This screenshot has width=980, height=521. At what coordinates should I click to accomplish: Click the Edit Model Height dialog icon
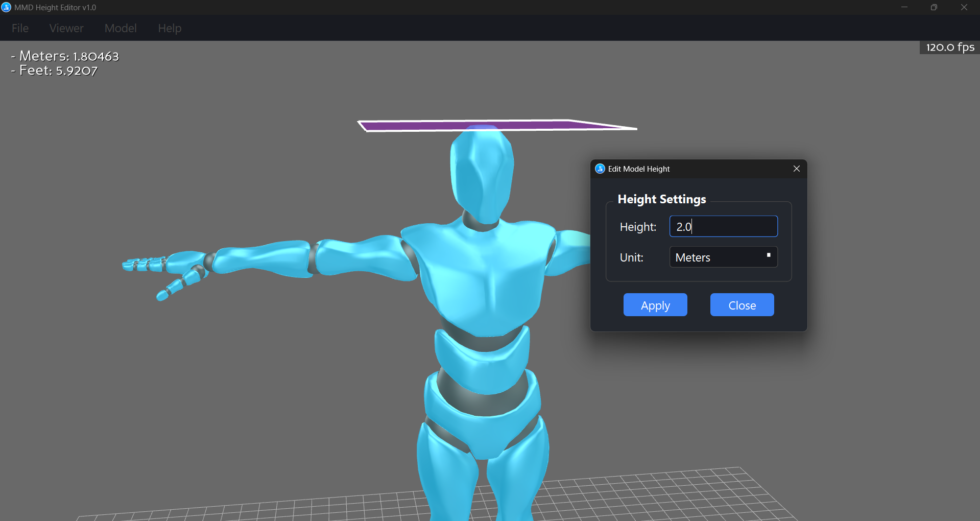click(x=600, y=169)
